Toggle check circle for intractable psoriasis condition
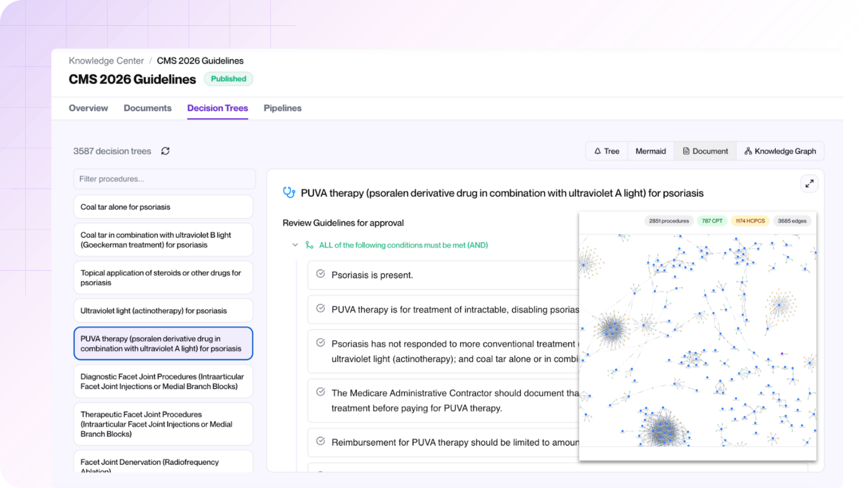The height and width of the screenshot is (488, 868). pyautogui.click(x=321, y=308)
